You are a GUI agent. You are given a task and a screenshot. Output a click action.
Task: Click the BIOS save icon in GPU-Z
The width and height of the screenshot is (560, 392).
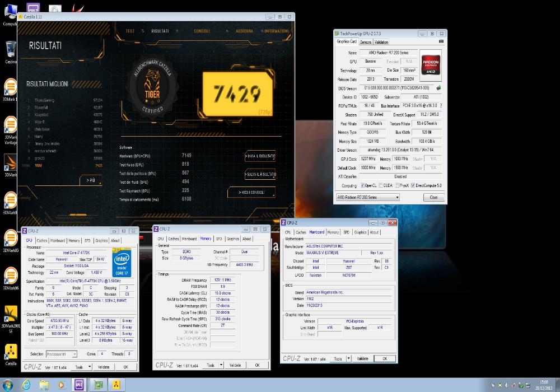[438, 88]
